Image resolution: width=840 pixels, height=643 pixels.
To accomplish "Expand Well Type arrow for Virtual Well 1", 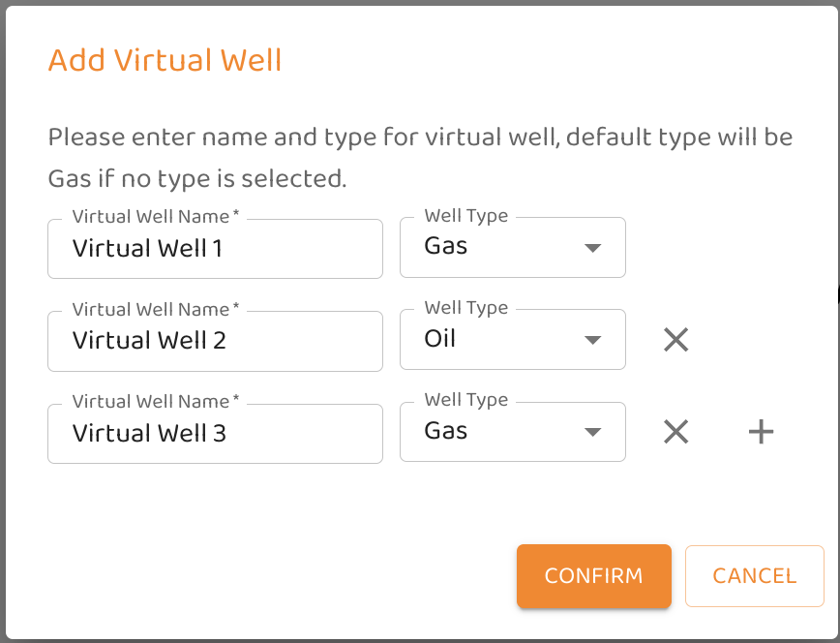I will click(x=593, y=249).
